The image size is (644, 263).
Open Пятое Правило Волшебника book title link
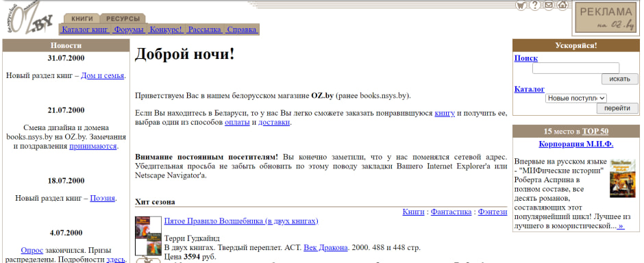[241, 221]
